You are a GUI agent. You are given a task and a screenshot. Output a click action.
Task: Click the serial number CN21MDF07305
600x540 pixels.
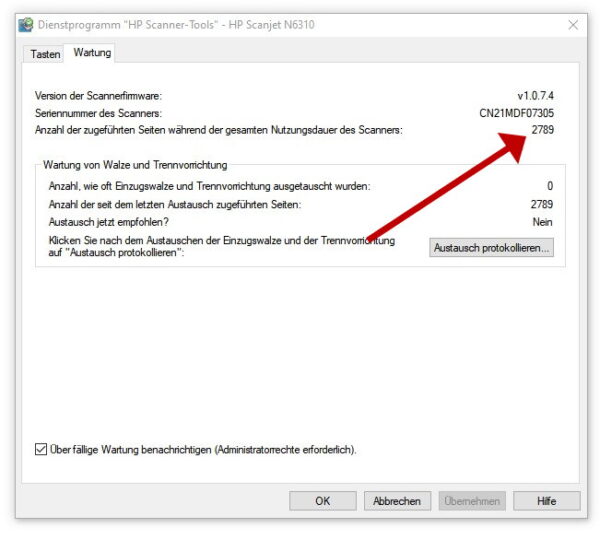[516, 113]
